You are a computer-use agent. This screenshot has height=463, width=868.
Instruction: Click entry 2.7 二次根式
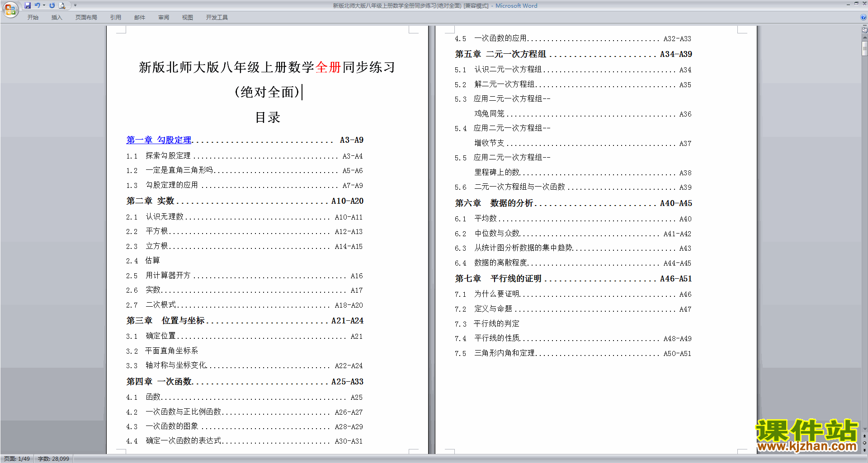click(x=245, y=305)
